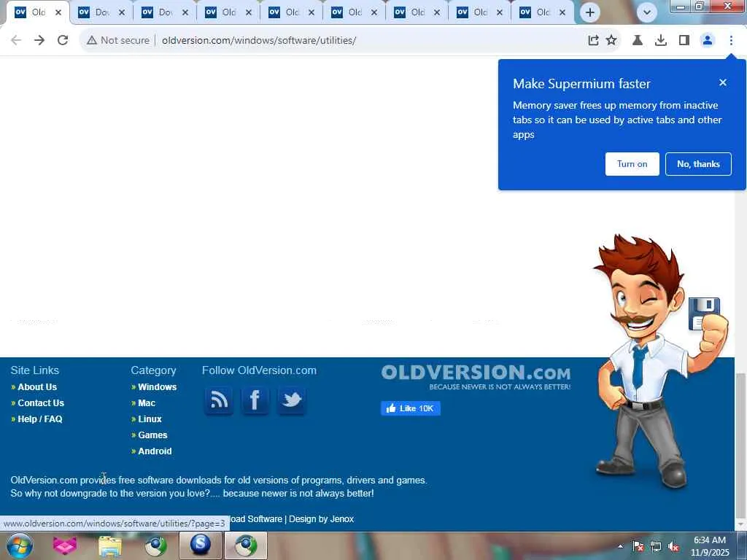Open the three-dot browser menu
The width and height of the screenshot is (747, 560).
click(731, 41)
